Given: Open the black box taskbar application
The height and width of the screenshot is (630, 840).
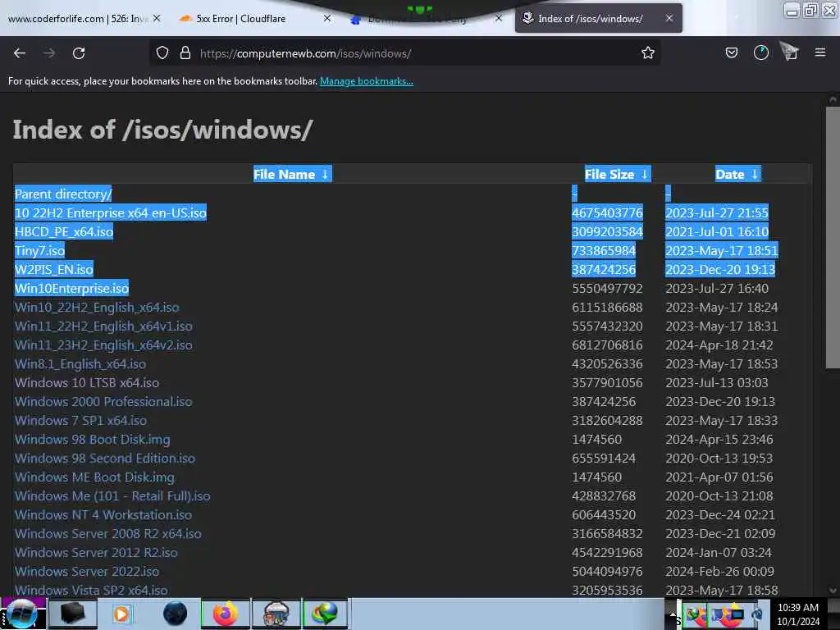Looking at the screenshot, I should pos(72,614).
